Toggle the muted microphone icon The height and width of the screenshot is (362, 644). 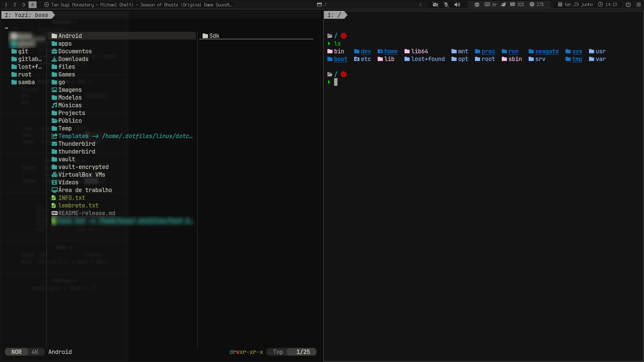click(446, 5)
